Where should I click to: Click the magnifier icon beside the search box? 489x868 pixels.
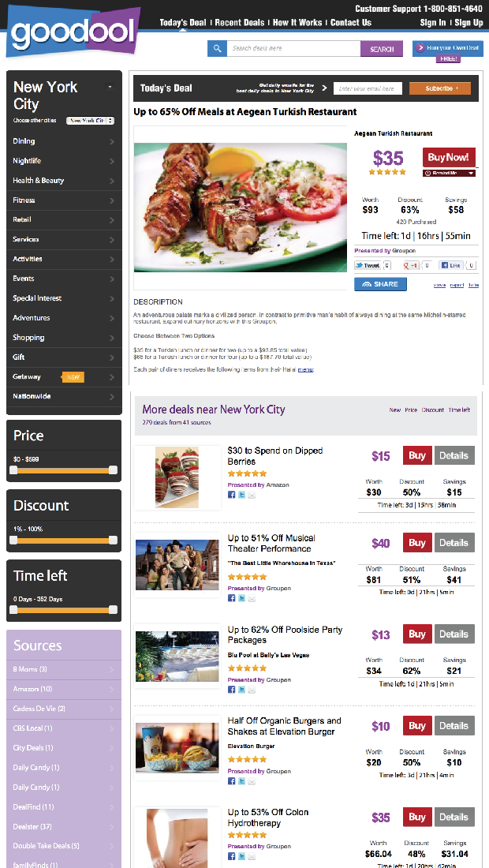[218, 49]
